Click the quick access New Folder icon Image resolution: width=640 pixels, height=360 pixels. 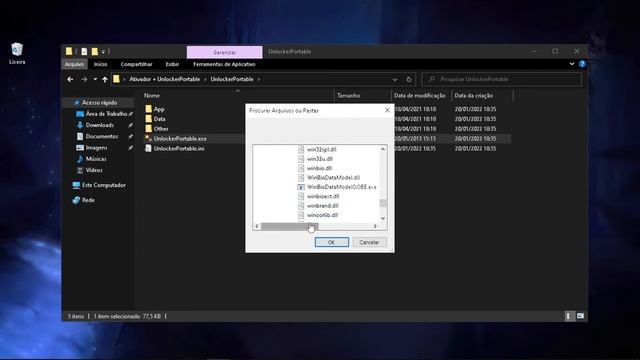pos(95,51)
